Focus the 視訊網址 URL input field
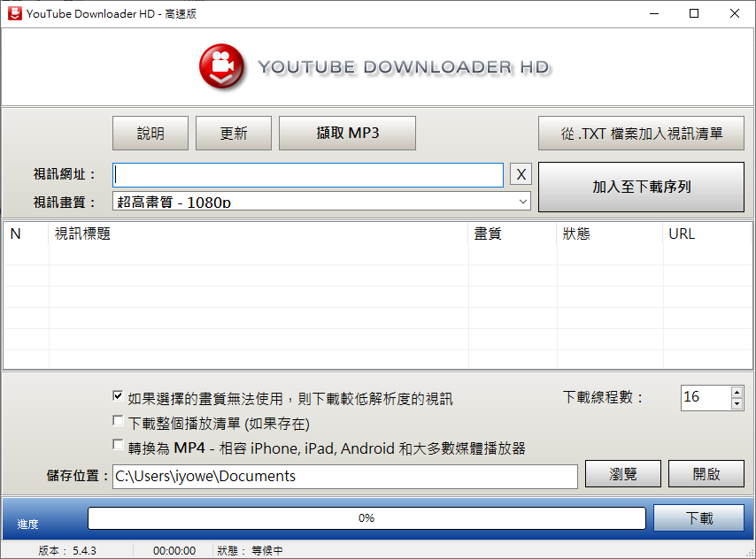 (x=308, y=174)
